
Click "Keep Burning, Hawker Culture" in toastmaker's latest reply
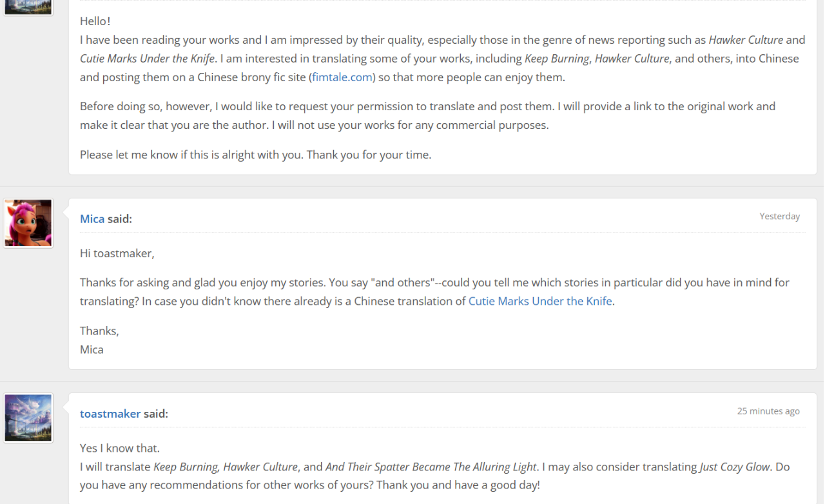click(226, 467)
